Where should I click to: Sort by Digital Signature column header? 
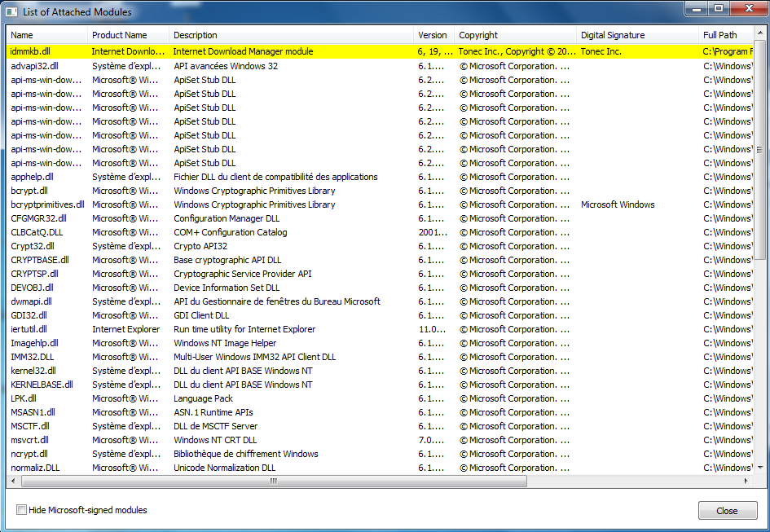(637, 35)
